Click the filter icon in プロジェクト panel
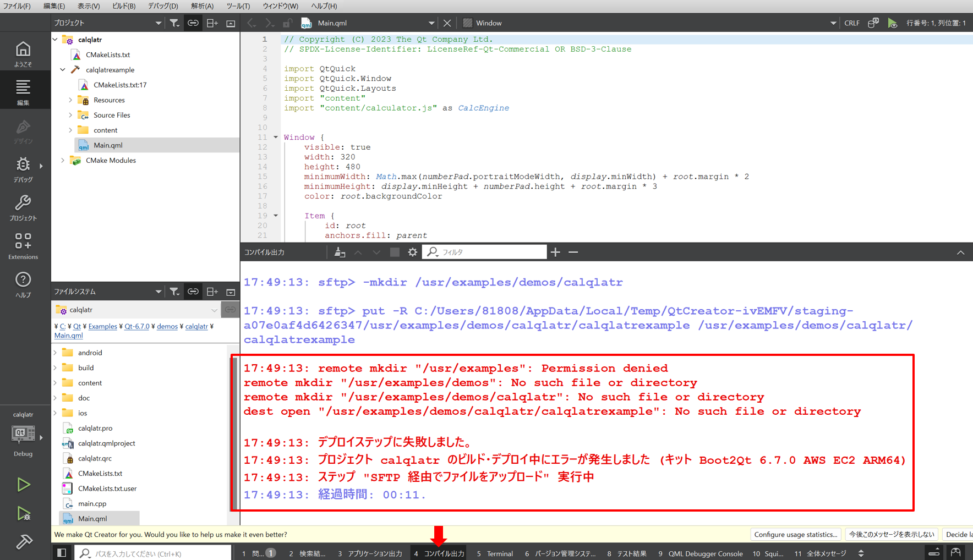 click(174, 23)
